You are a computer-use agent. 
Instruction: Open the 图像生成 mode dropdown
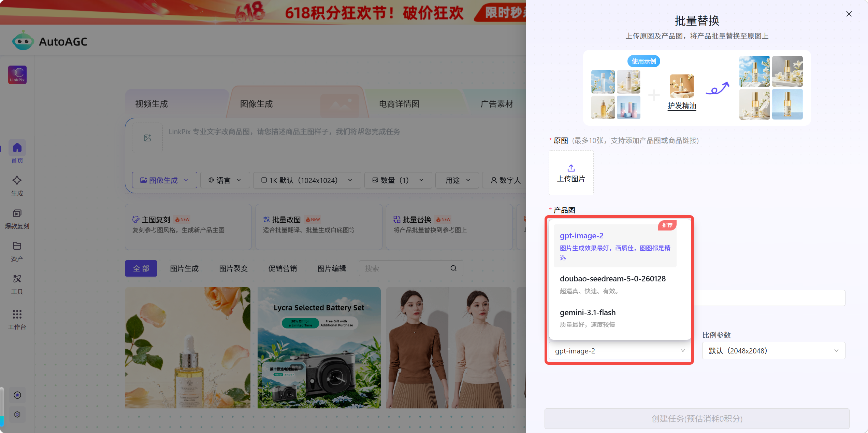(164, 180)
